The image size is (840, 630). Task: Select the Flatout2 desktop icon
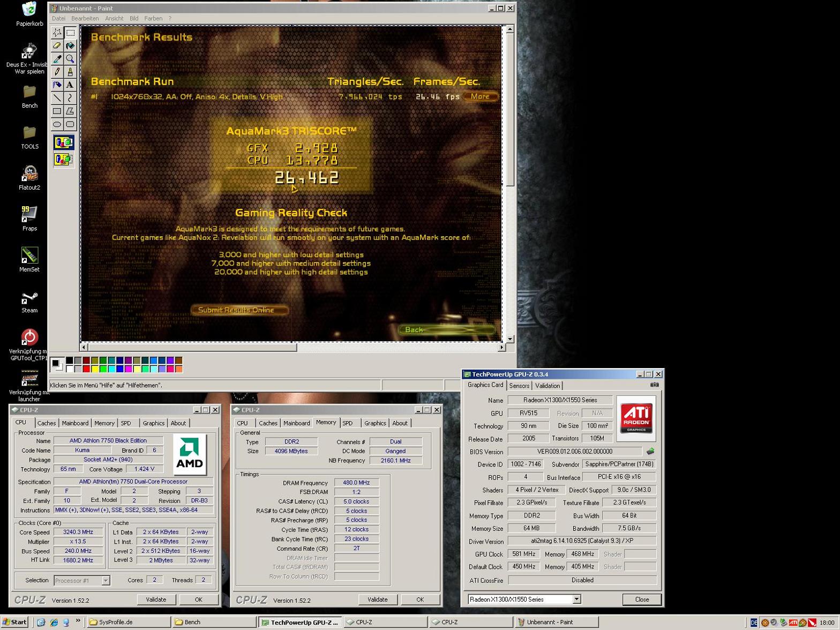(x=29, y=178)
